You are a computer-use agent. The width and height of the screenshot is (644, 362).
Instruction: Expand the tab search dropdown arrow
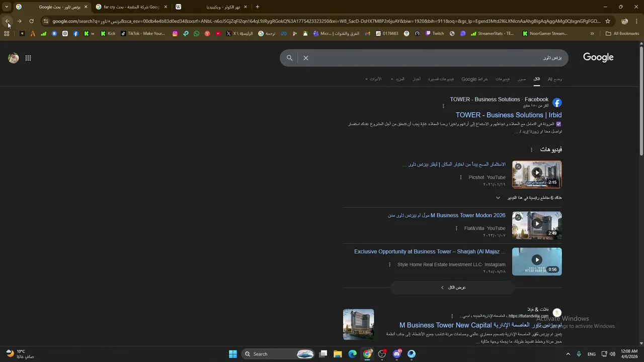pyautogui.click(x=6, y=7)
